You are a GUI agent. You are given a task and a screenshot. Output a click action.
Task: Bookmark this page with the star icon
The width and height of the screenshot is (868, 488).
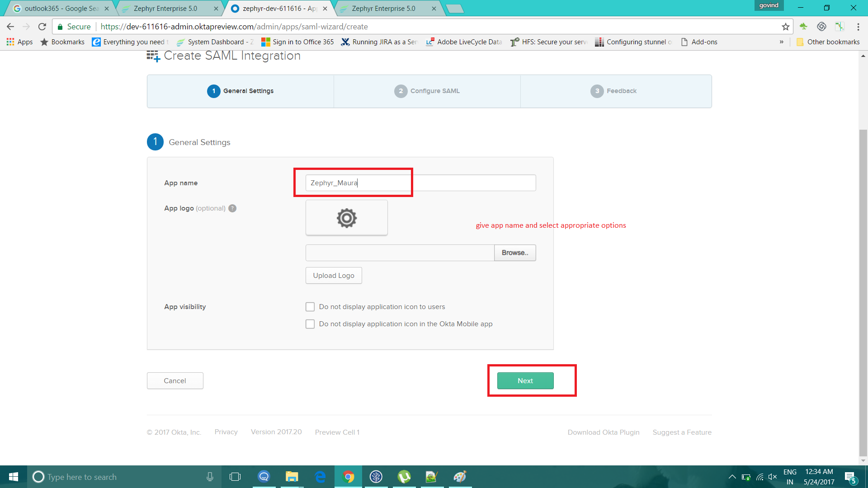click(786, 27)
